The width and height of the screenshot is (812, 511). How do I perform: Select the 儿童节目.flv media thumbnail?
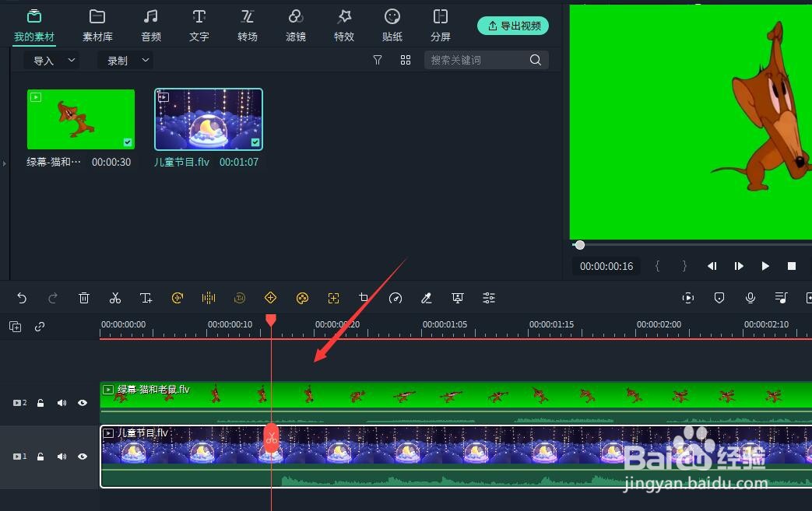click(x=208, y=120)
